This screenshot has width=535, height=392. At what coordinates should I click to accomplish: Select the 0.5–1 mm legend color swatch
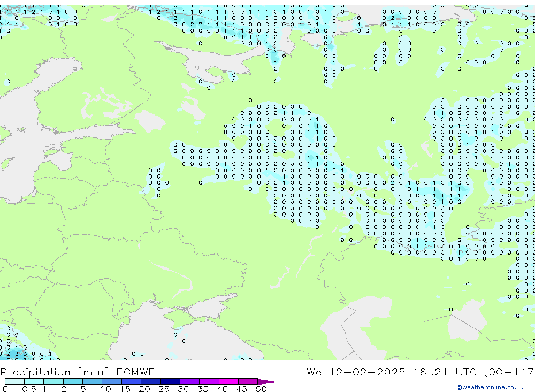pos(34,381)
